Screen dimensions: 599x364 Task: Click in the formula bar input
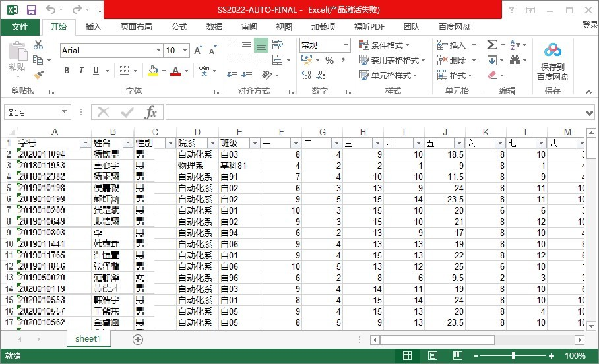tap(375, 112)
